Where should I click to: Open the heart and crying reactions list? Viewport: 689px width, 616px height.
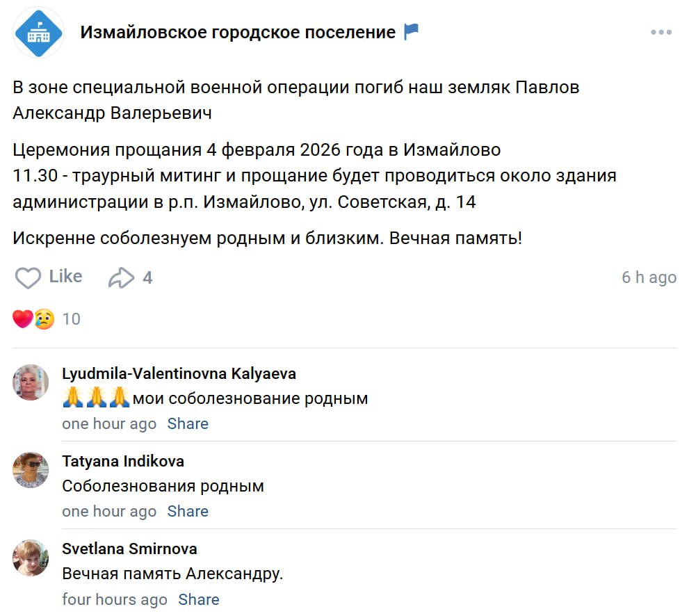point(33,319)
